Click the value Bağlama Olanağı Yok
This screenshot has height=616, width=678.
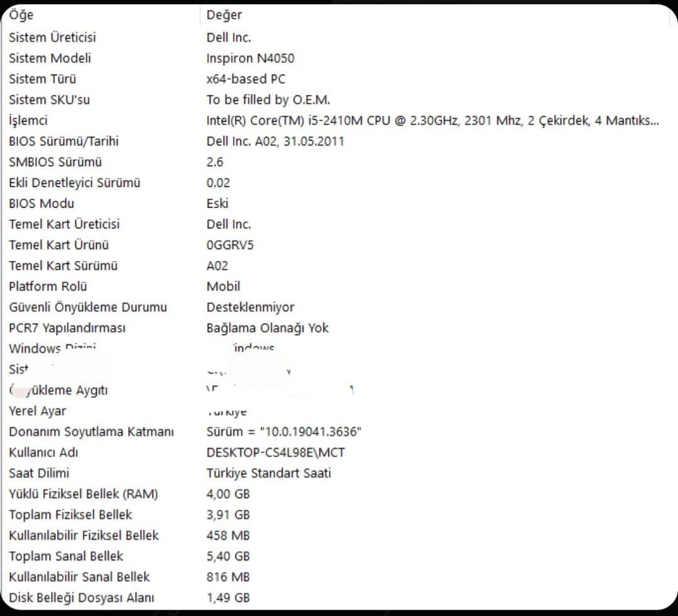click(267, 328)
